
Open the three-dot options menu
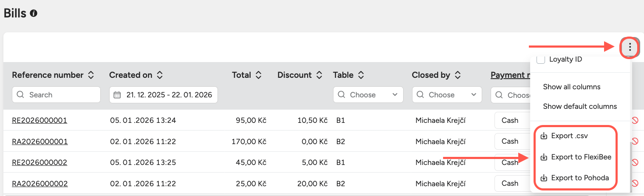pos(630,47)
